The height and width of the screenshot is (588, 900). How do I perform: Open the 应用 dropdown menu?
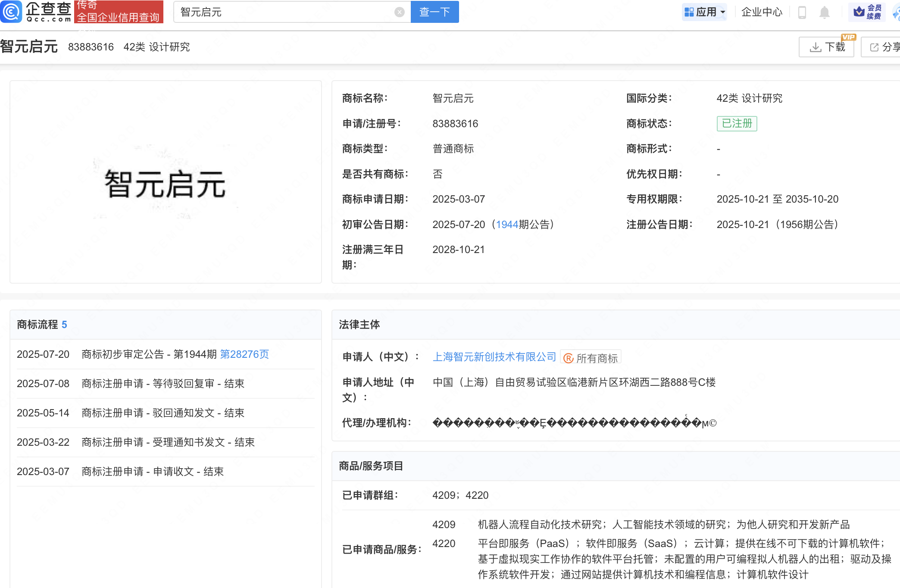coord(705,12)
